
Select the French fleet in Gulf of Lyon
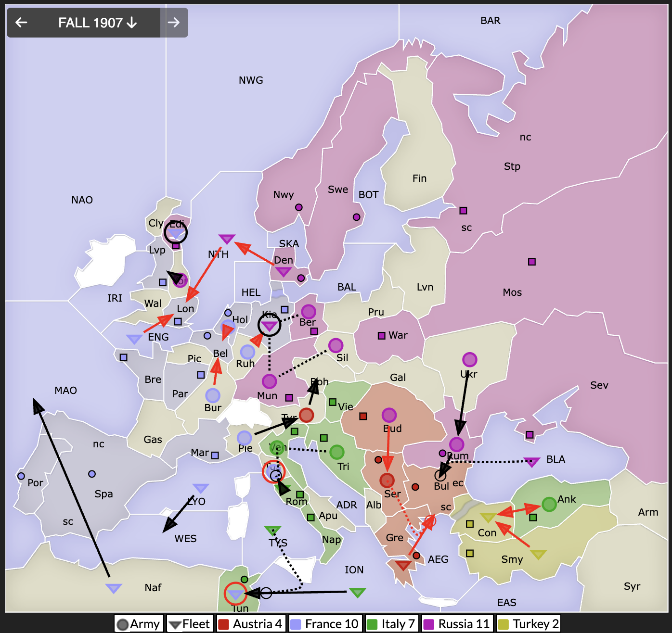[x=201, y=488]
